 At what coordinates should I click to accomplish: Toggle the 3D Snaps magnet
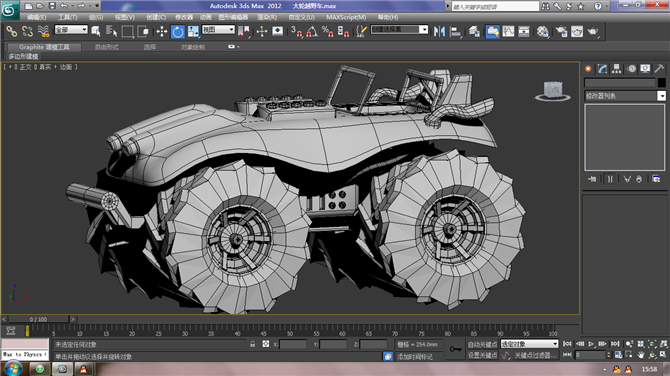point(296,31)
